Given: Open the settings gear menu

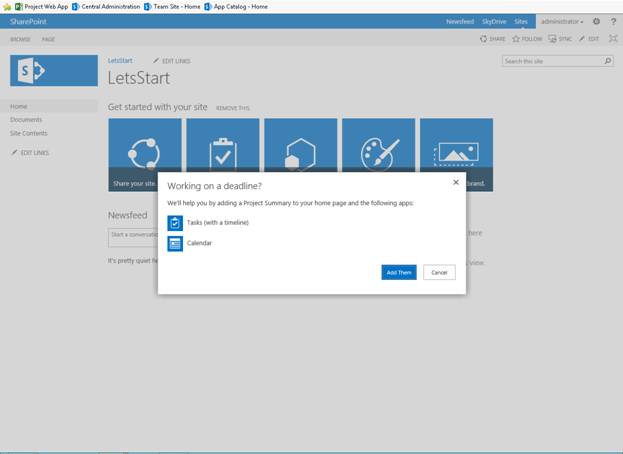Looking at the screenshot, I should (596, 21).
